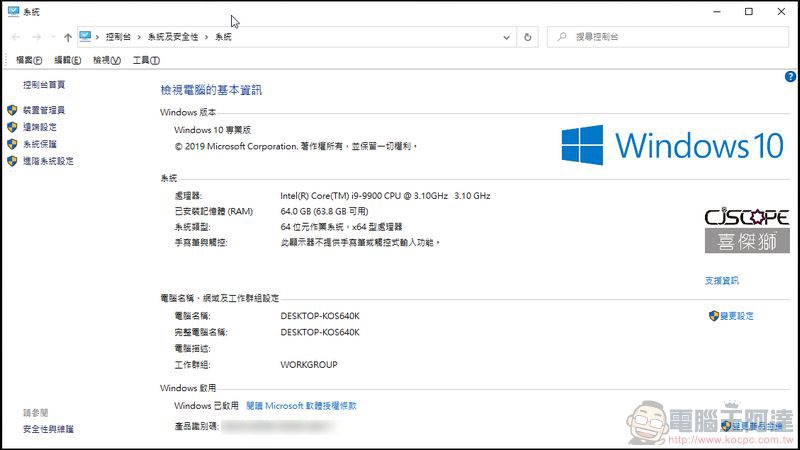Expand chevron after 控制台 in breadcrumb
The height and width of the screenshot is (450, 800).
[139, 37]
